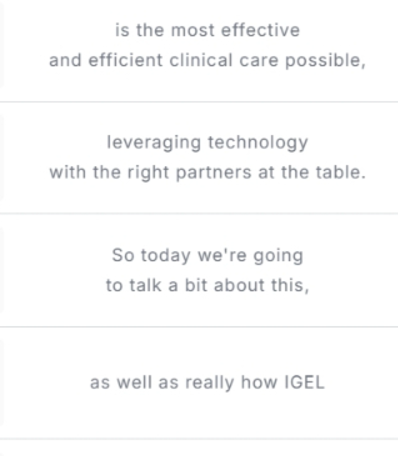Viewport: 398px width, 456px height.
Task: Place cursor on the word "possible,"
Action: click(x=325, y=61)
